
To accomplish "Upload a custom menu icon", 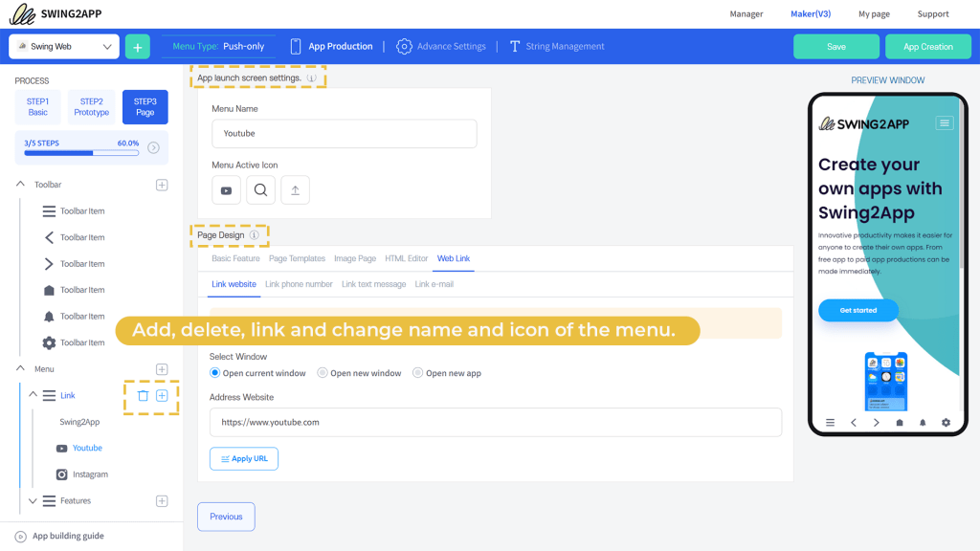I will (295, 190).
